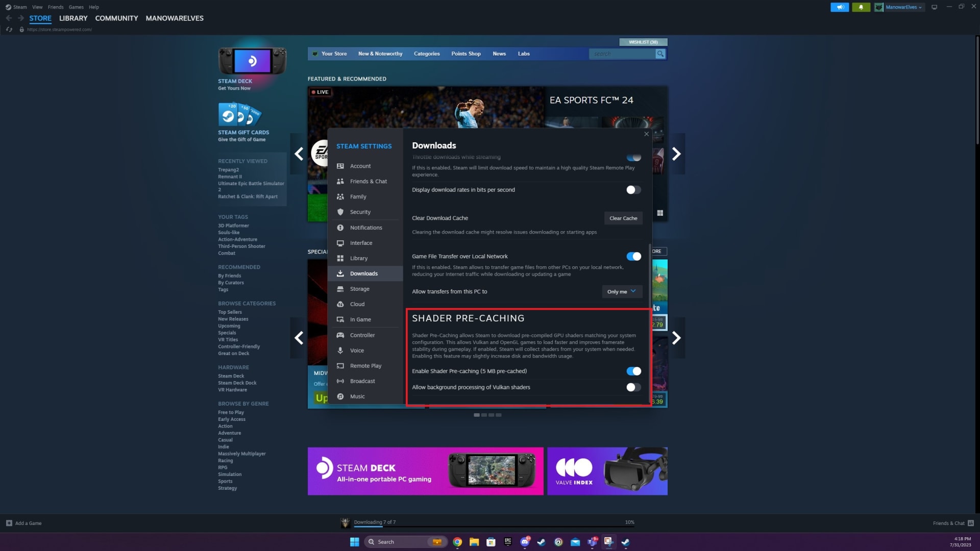Select the Music settings icon
Image resolution: width=980 pixels, height=551 pixels.
point(340,397)
